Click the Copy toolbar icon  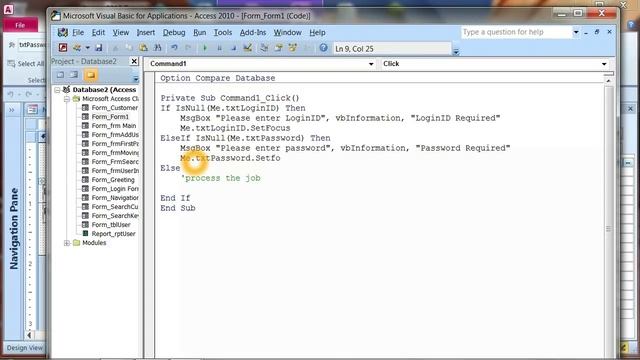(x=129, y=48)
